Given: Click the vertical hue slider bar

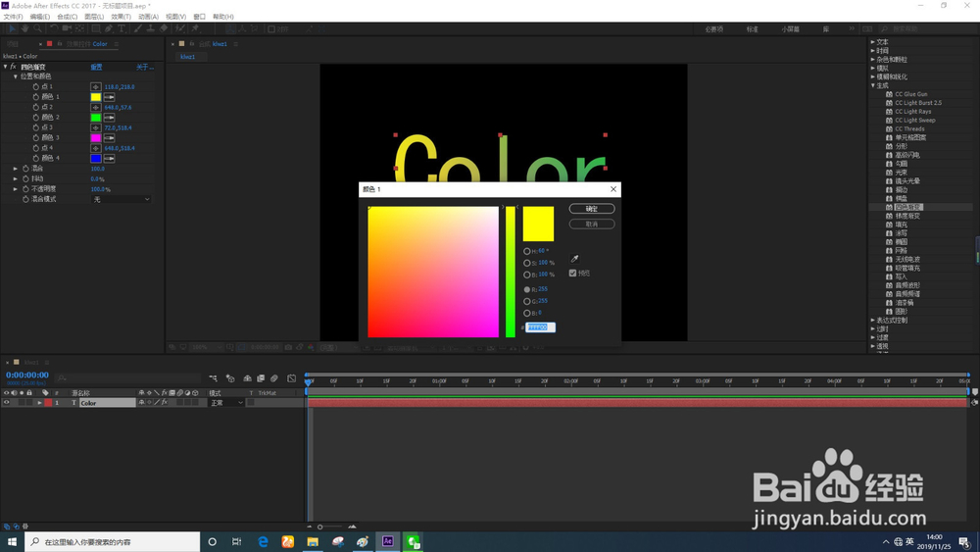Looking at the screenshot, I should coord(511,272).
